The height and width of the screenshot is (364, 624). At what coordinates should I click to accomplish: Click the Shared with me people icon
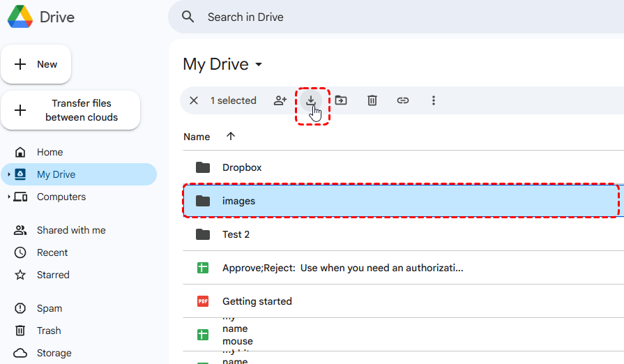[20, 230]
